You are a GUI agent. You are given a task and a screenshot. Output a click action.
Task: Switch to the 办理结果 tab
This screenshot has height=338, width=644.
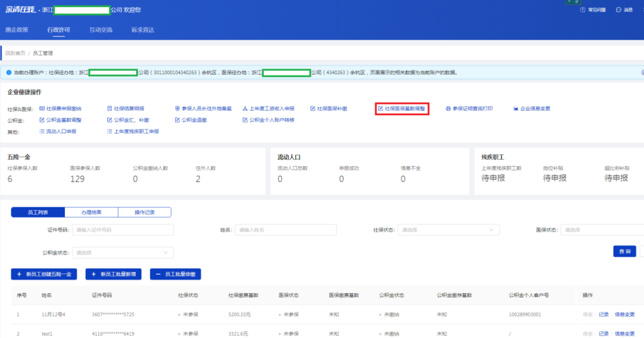(x=91, y=212)
